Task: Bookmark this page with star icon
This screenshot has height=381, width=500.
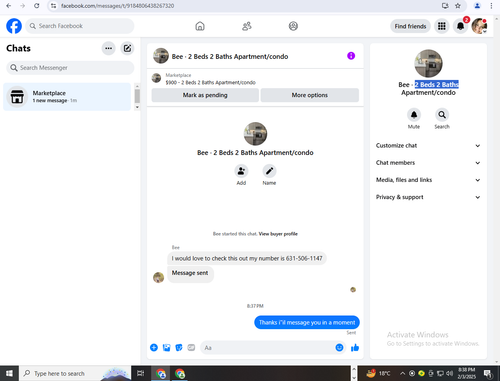Action: [458, 6]
